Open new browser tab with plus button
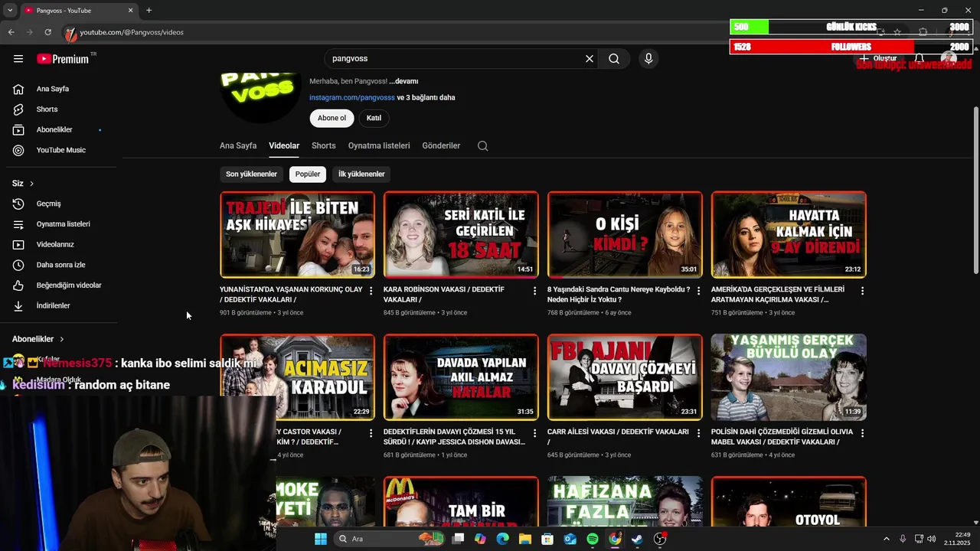 (x=149, y=11)
